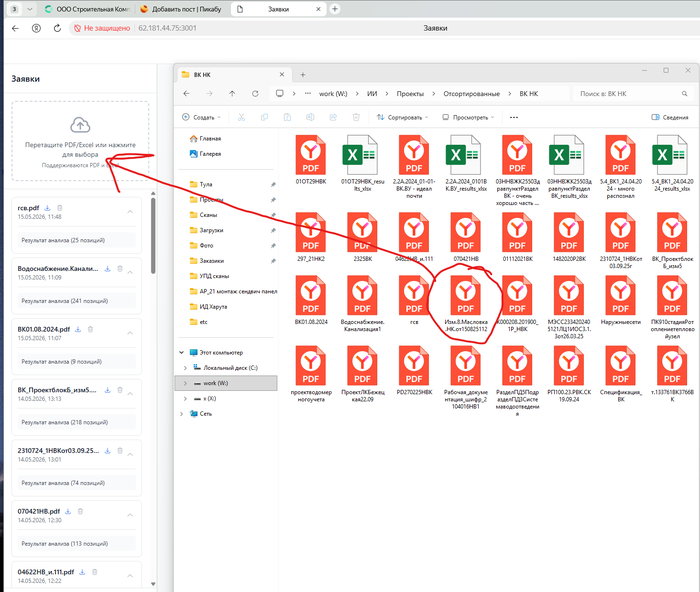Screen dimensions: 700x592
Task: Switch to the ООО Строительная Комп browser tab
Action: coord(88,9)
